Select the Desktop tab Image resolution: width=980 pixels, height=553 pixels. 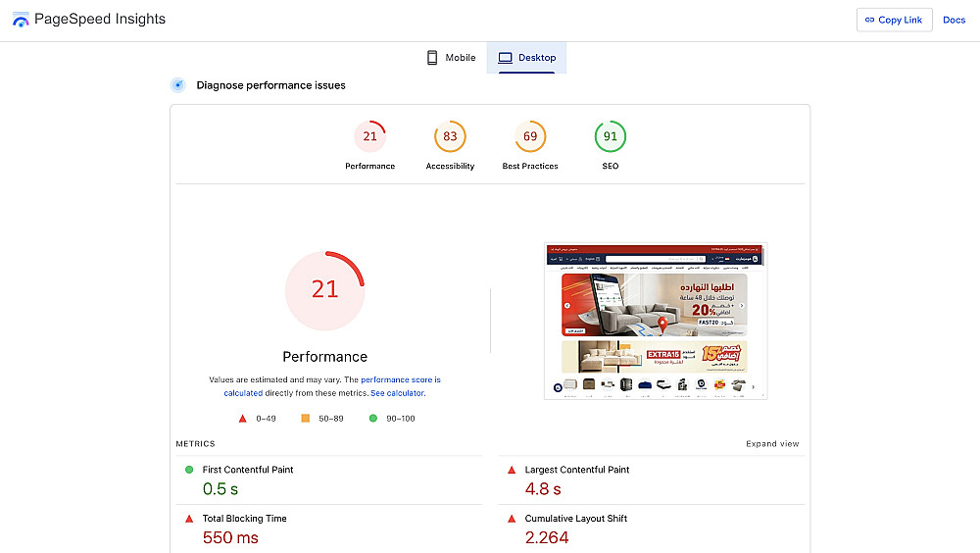pos(527,58)
